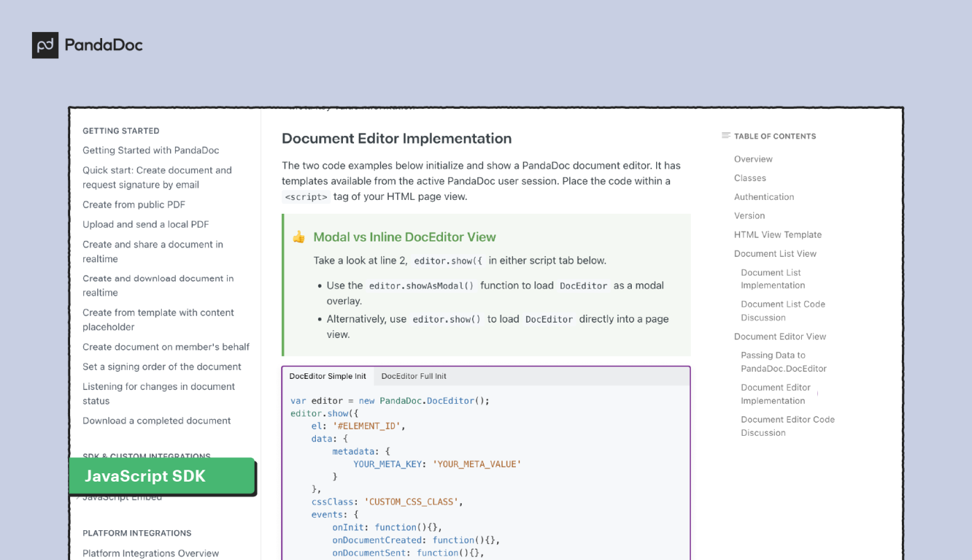Open Platform Integrations Overview link

[x=151, y=554]
